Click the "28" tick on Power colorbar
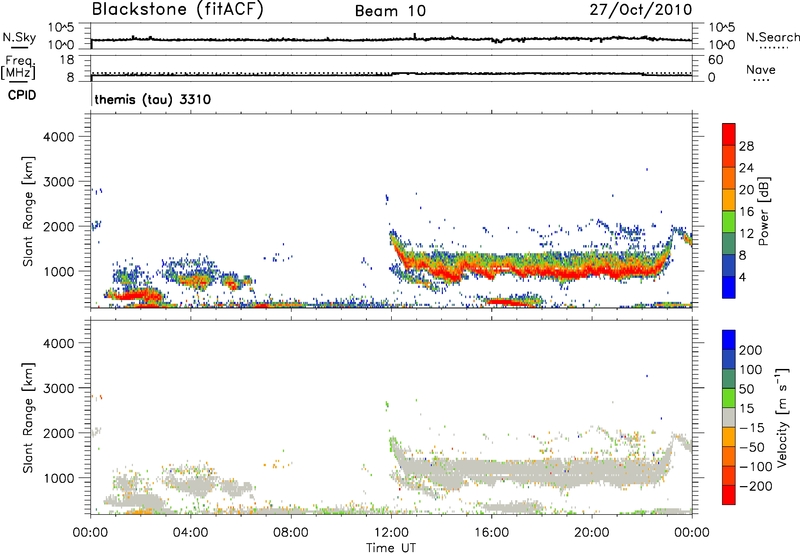Viewport: 800px width, 554px height. click(x=746, y=146)
